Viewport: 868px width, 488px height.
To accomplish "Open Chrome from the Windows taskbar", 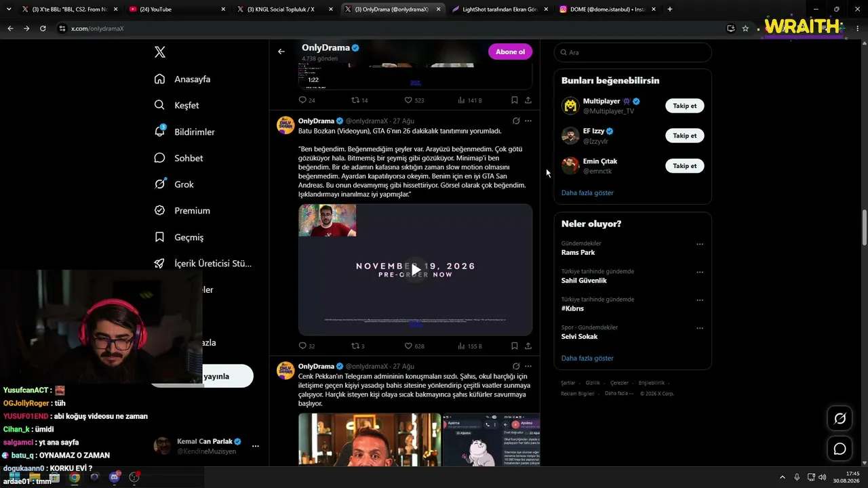I will coord(75,477).
